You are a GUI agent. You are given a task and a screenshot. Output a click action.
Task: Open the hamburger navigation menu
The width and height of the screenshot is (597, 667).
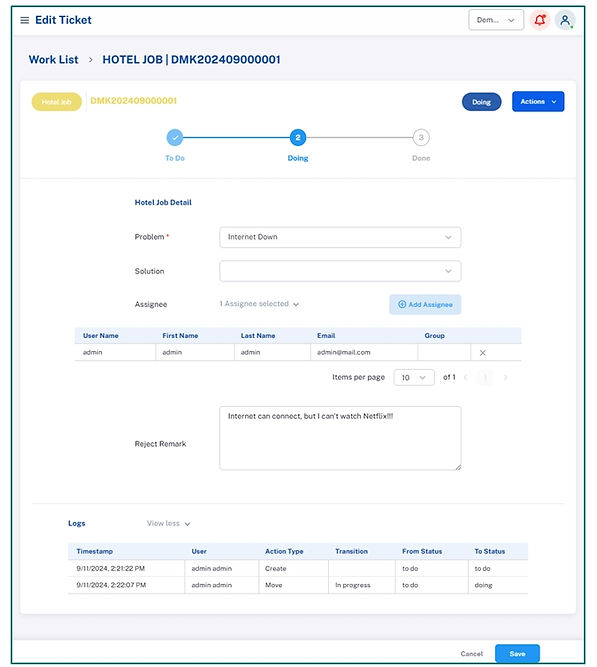pyautogui.click(x=25, y=20)
